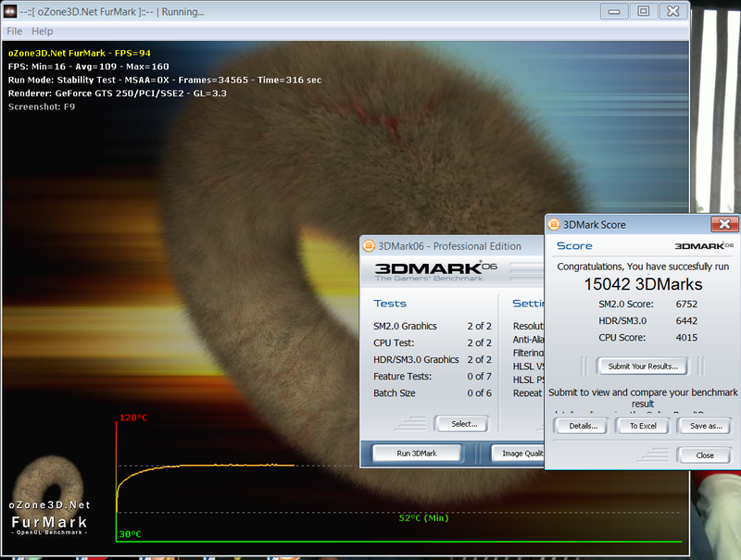Minimize the FurMark window
The height and width of the screenshot is (560, 741).
(x=614, y=11)
